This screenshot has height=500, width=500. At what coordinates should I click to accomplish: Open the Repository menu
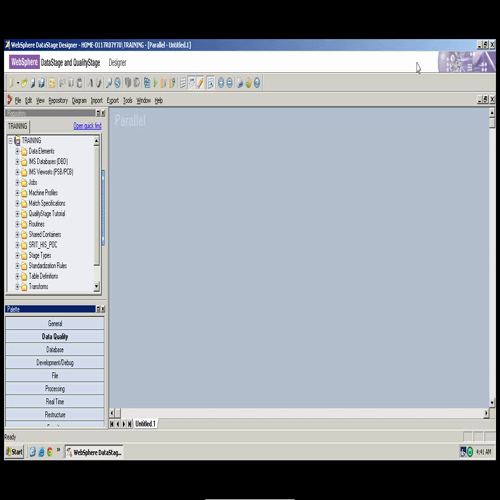[58, 100]
